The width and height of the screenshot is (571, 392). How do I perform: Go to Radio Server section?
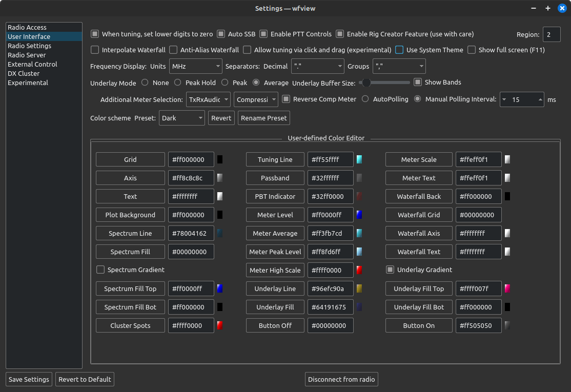tap(44, 55)
